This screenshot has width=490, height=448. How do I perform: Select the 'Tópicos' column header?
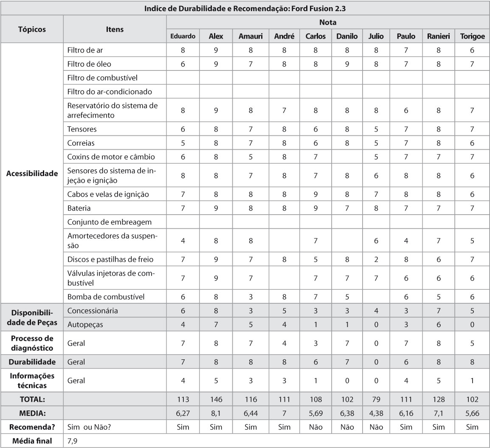(x=32, y=29)
